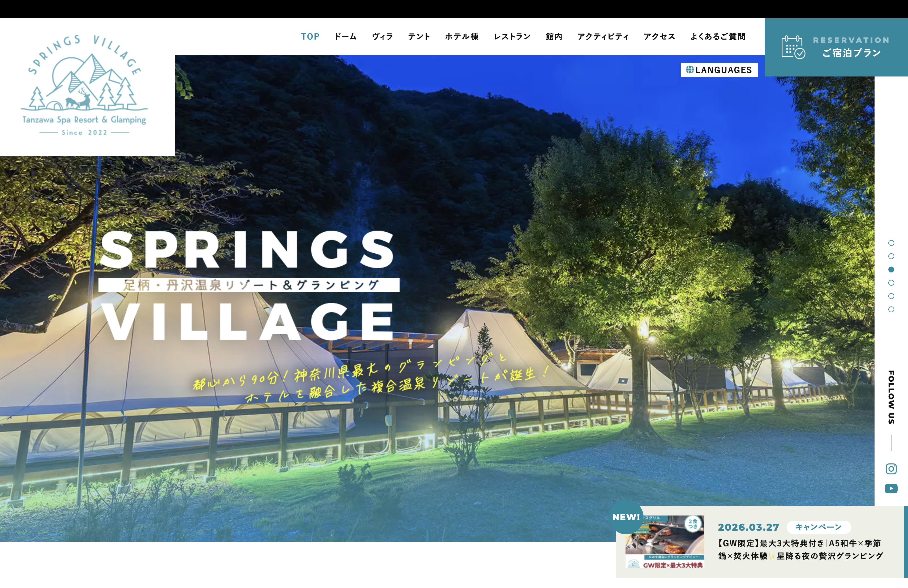Select the second slide indicator dot
This screenshot has width=908, height=588.
click(891, 256)
